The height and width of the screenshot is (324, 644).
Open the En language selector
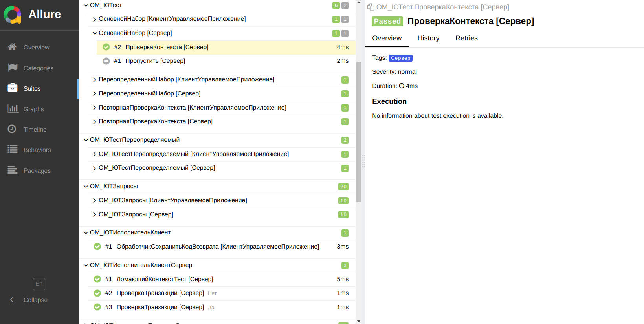tap(39, 284)
